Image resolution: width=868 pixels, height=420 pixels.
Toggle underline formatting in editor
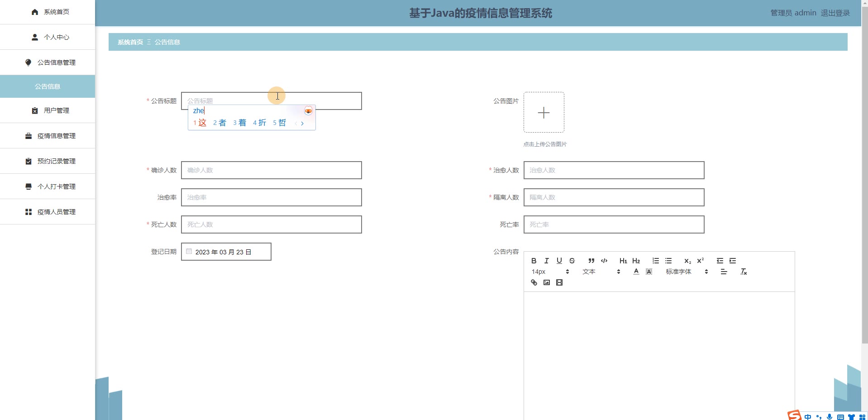tap(559, 261)
